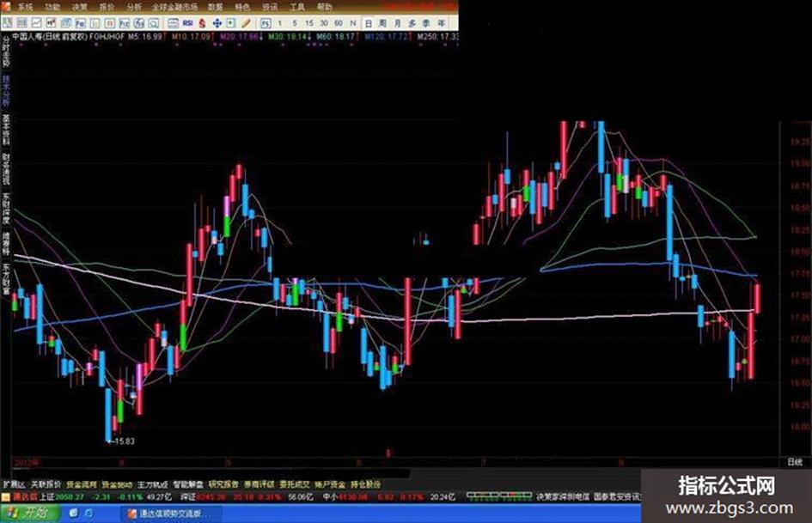Click the magnifier search toolbar icon
812x523 pixels.
(154, 23)
